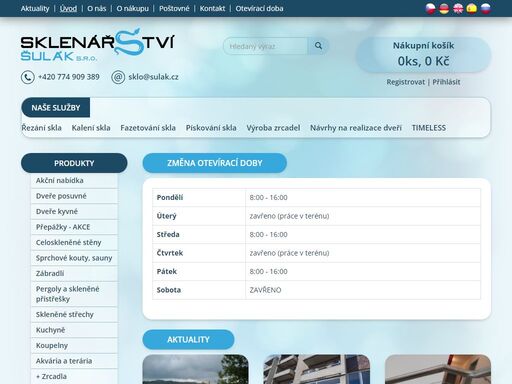Open Kuchyně category

click(74, 330)
